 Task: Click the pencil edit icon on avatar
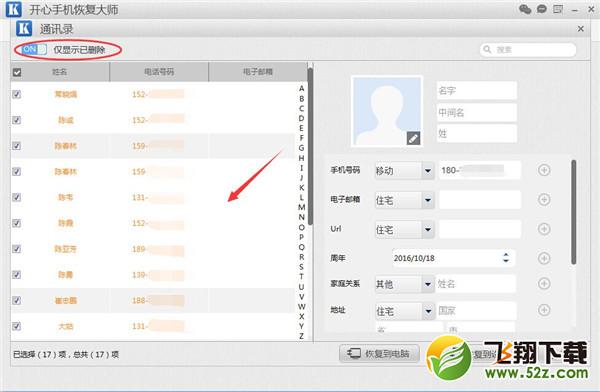[413, 138]
